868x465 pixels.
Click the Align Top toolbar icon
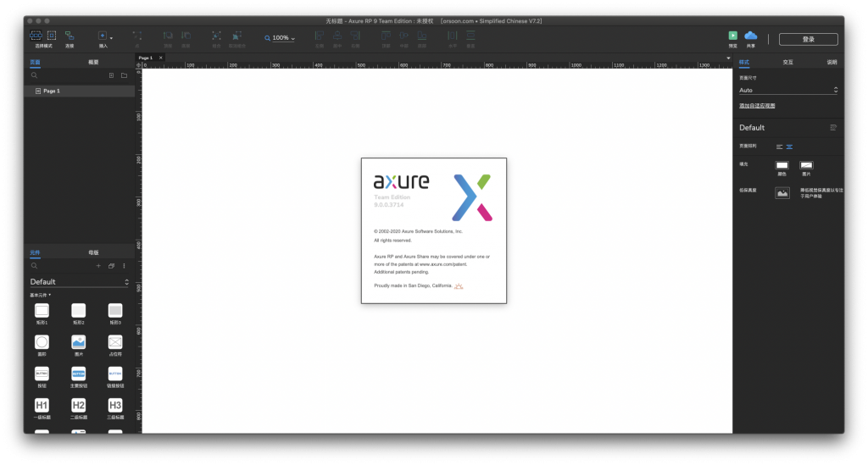pos(386,36)
